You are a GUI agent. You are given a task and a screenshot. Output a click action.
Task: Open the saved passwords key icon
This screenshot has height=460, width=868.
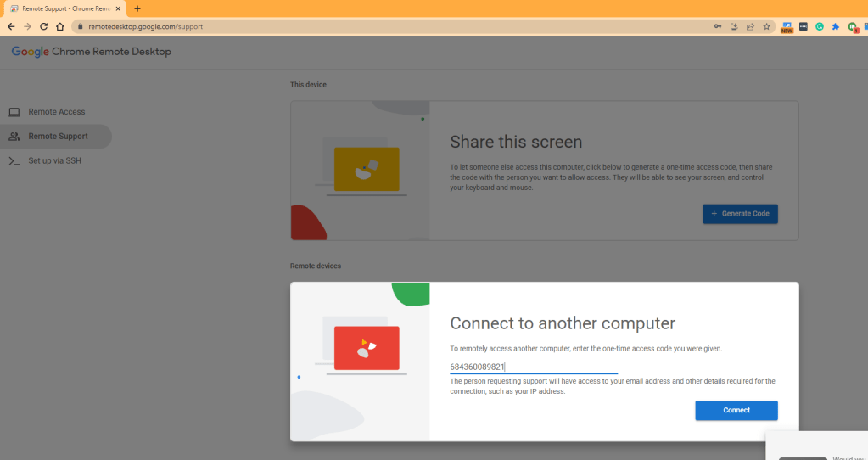point(718,26)
